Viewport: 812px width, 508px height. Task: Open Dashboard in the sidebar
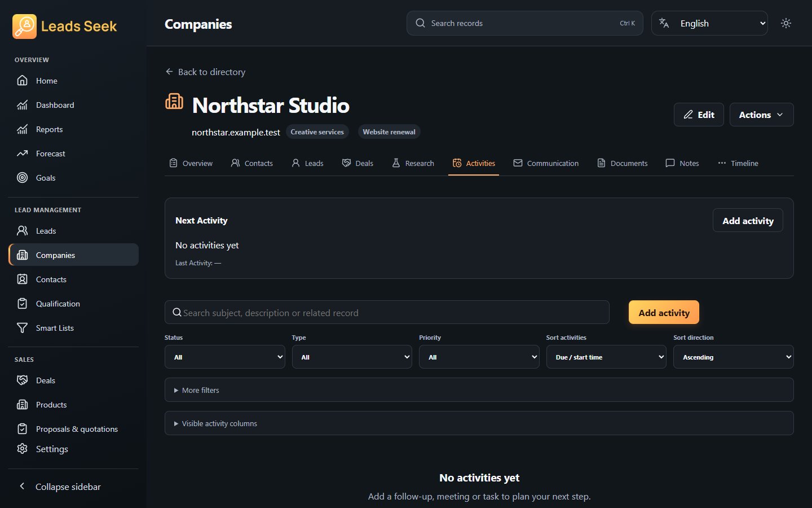[x=73, y=105]
